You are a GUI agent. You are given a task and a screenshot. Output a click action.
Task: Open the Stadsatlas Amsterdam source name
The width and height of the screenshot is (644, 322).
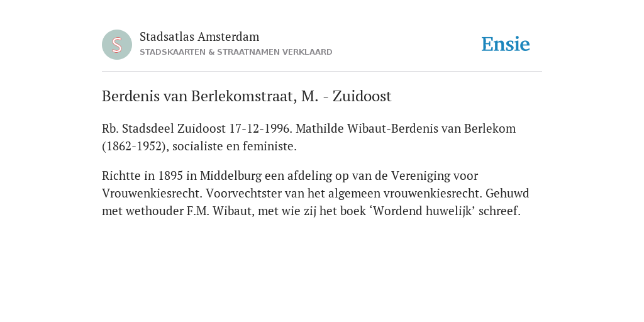click(199, 36)
